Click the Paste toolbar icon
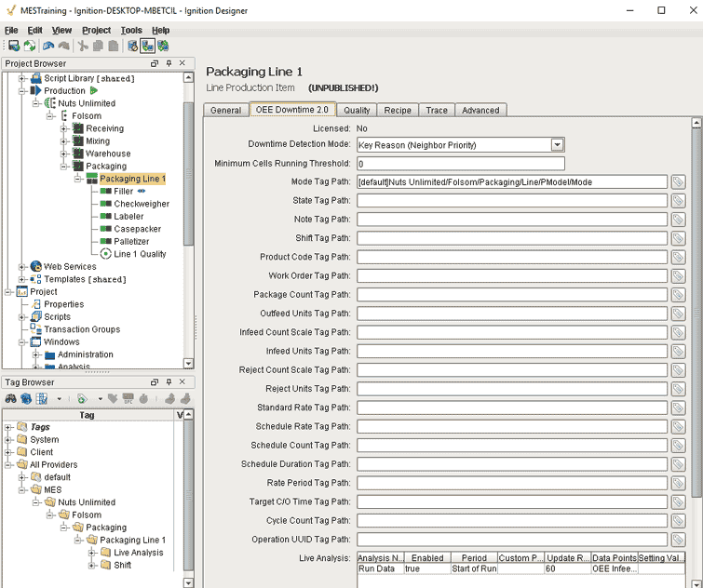The image size is (703, 588). pos(114,46)
